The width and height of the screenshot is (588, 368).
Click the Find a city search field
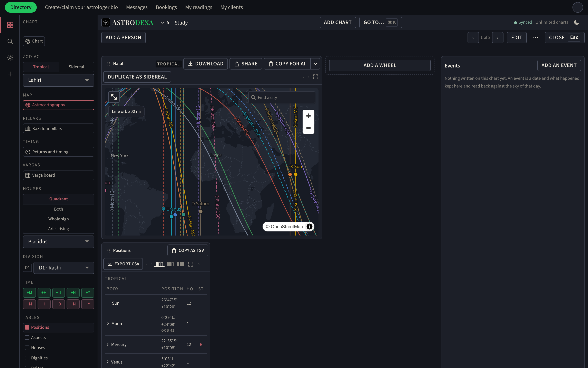pos(282,97)
